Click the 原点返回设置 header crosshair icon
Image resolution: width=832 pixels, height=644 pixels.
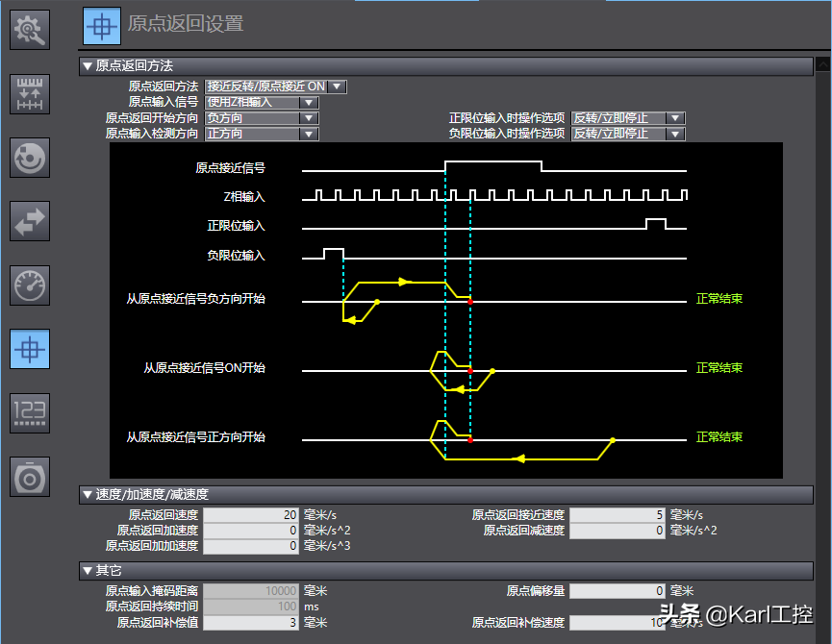pos(101,26)
